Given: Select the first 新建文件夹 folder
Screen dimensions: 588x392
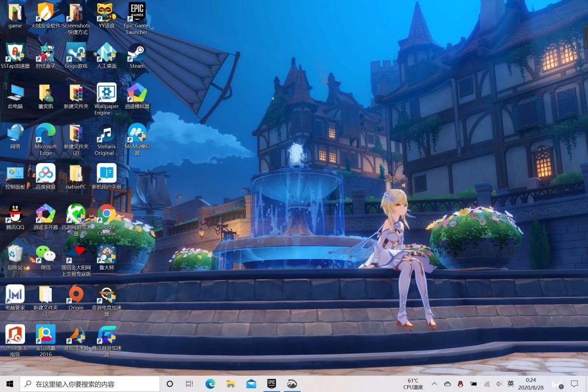Looking at the screenshot, I should (76, 96).
